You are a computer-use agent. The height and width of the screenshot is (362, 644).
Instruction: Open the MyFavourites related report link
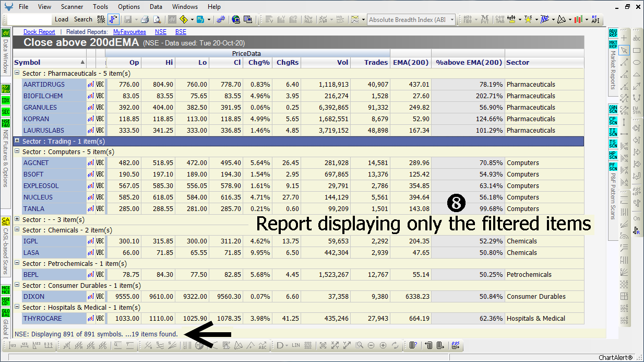pyautogui.click(x=129, y=32)
